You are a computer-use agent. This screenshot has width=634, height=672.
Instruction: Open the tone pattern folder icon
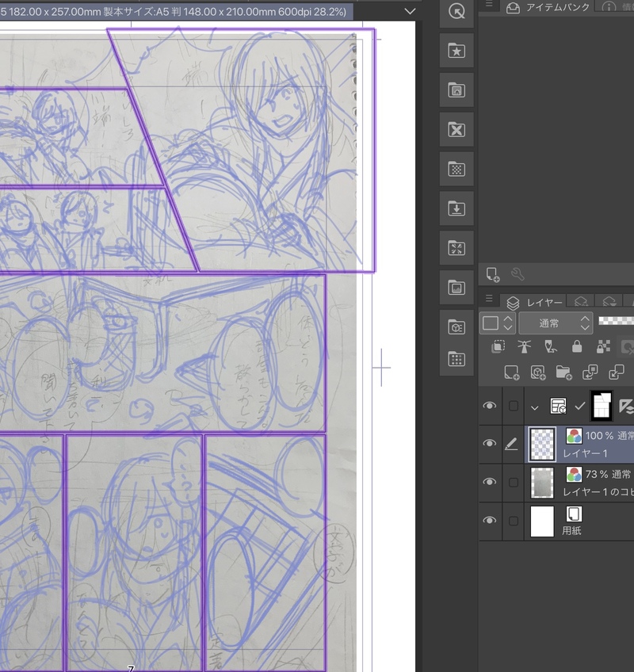[456, 169]
